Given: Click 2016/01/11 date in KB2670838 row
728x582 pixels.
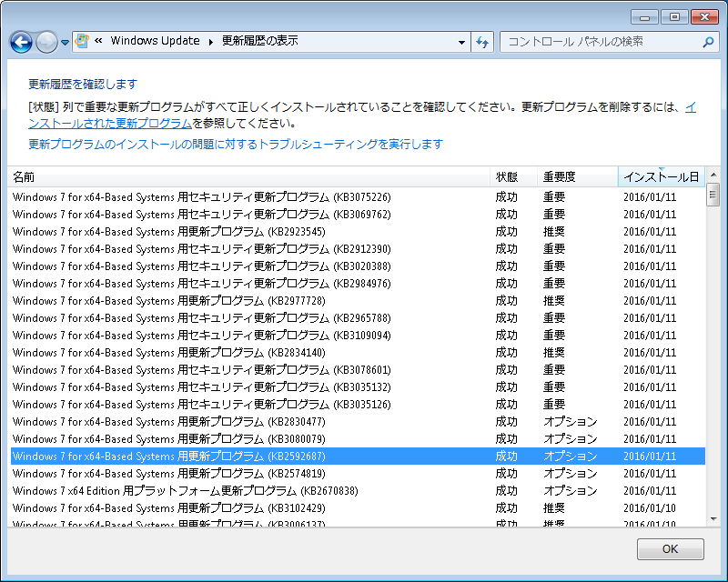Looking at the screenshot, I should (650, 490).
